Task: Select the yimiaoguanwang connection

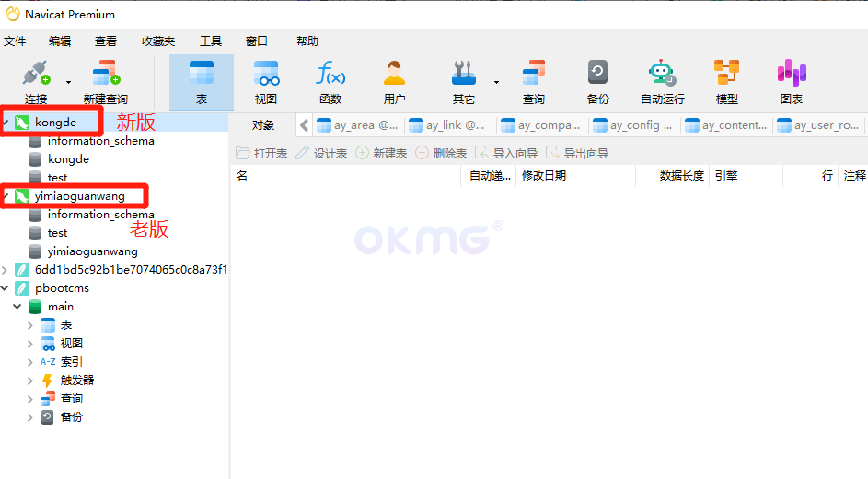Action: point(80,196)
